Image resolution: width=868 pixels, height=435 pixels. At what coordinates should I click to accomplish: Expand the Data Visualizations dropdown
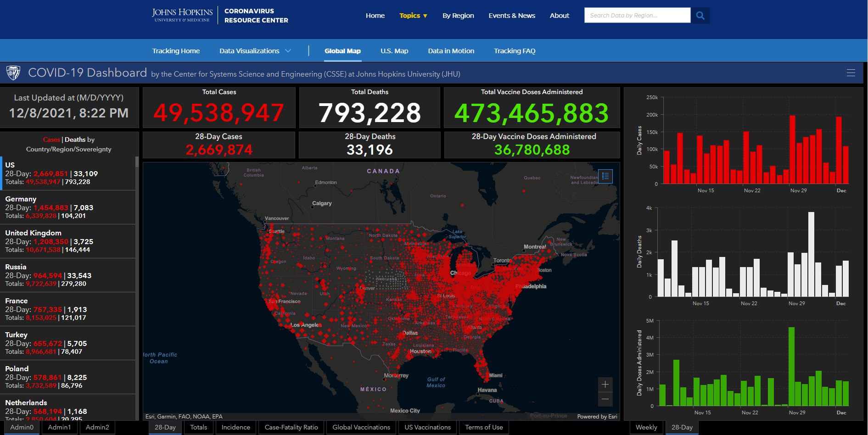tap(255, 51)
